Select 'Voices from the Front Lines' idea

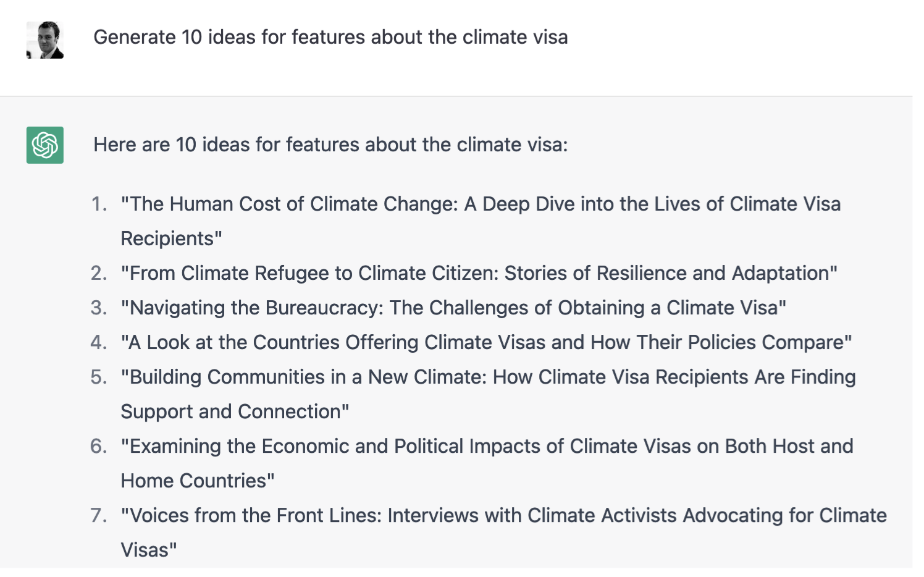point(503,515)
